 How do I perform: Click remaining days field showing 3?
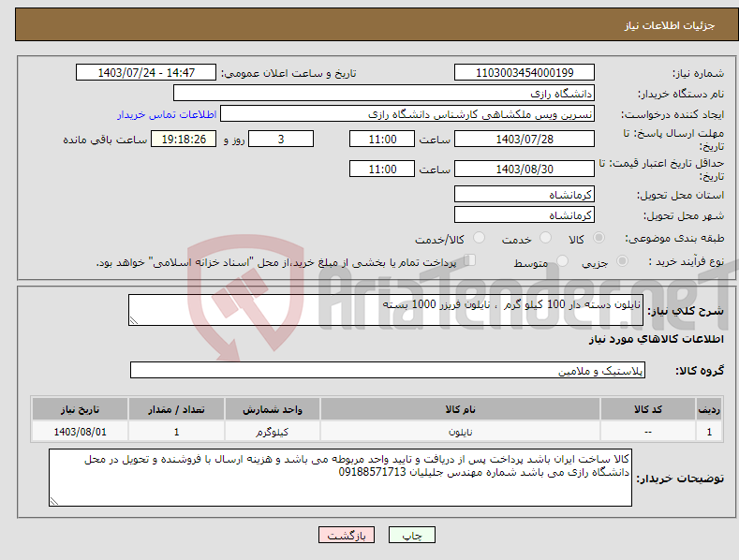[x=281, y=139]
